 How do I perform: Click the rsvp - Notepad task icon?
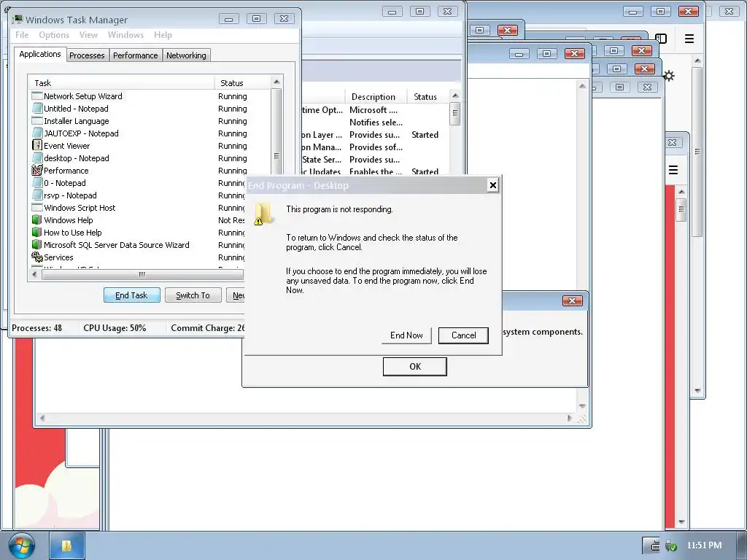[37, 195]
